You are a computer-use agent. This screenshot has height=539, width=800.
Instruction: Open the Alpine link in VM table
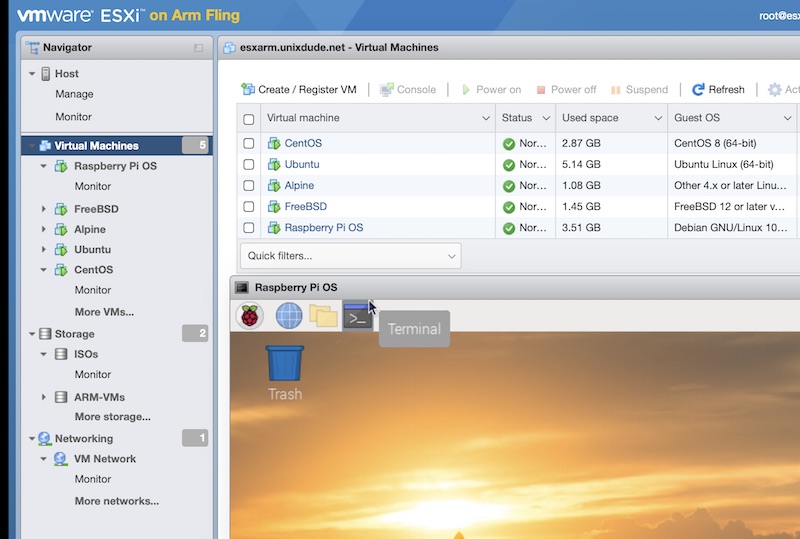(x=299, y=185)
